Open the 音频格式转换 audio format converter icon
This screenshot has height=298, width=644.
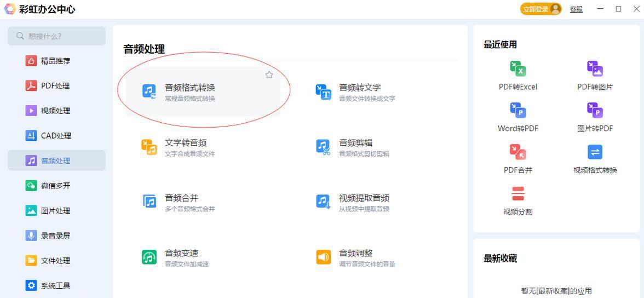coord(149,91)
